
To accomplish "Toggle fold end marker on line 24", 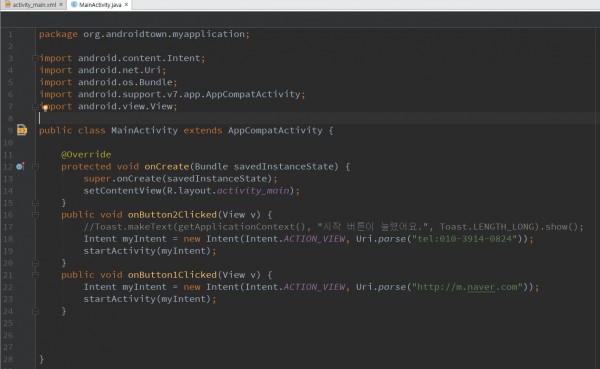I will point(35,311).
